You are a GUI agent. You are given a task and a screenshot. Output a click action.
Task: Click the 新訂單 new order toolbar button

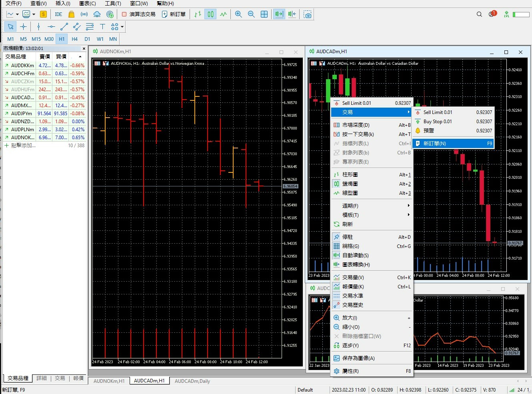pyautogui.click(x=174, y=14)
